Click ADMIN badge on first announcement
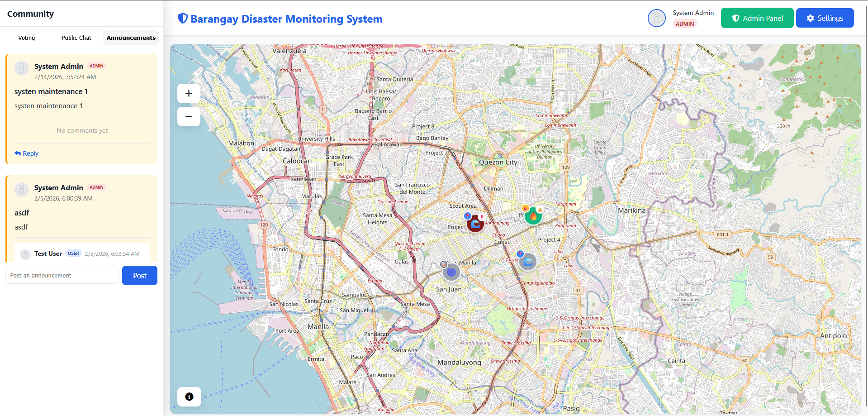 pos(96,66)
